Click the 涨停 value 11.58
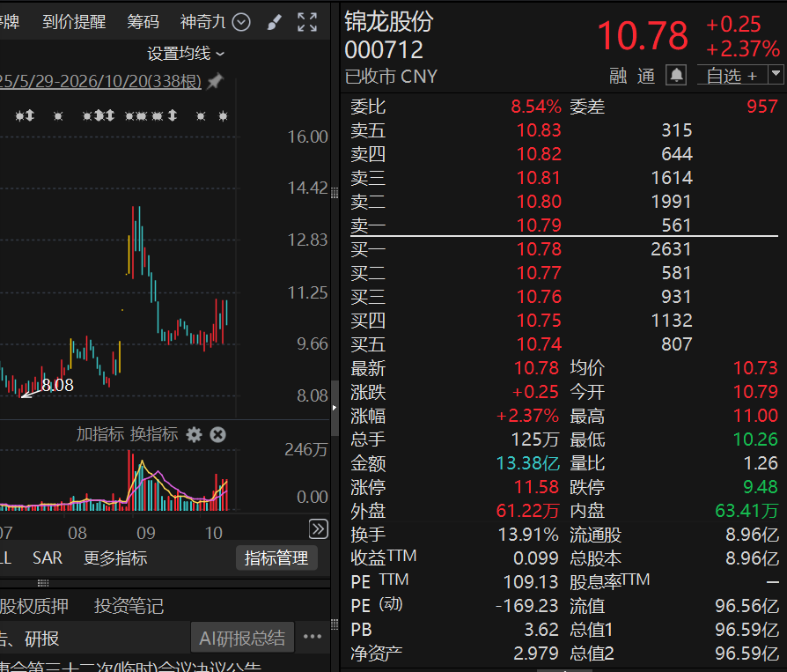Image resolution: width=787 pixels, height=672 pixels. [536, 487]
